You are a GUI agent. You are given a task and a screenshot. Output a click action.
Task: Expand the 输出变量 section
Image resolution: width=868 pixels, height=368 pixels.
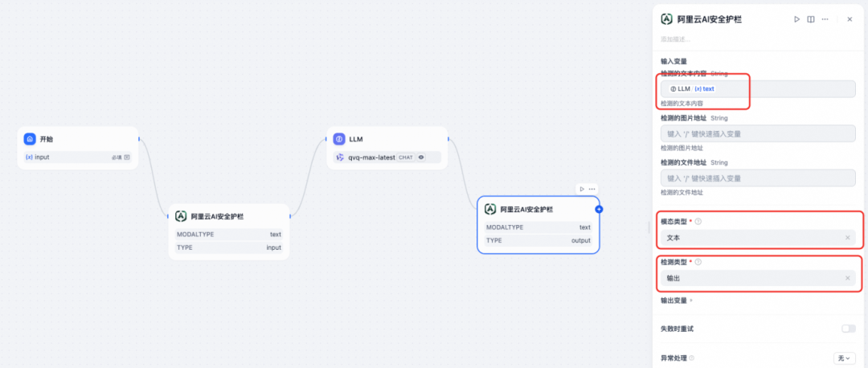pos(675,301)
